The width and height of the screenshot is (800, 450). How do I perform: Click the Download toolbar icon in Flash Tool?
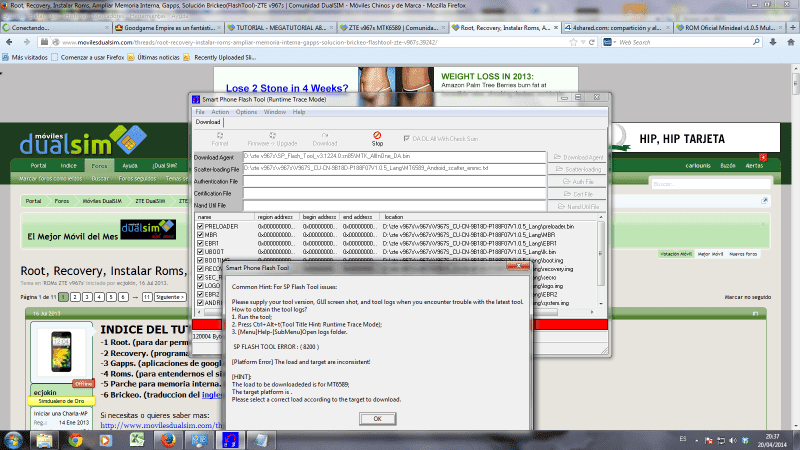(x=324, y=136)
